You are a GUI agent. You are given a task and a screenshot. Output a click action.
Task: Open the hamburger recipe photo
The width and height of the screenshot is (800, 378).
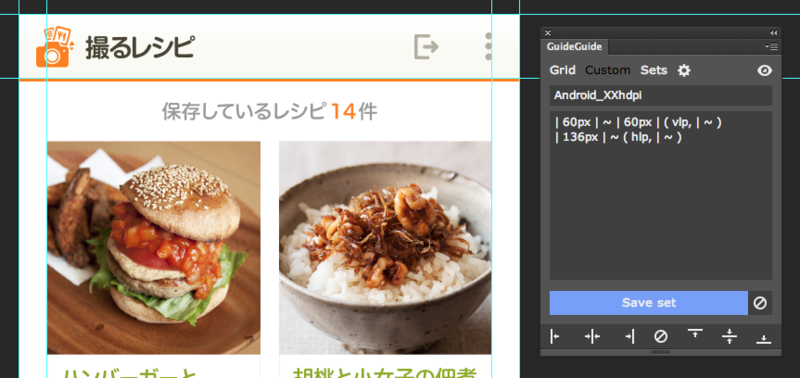pyautogui.click(x=154, y=248)
